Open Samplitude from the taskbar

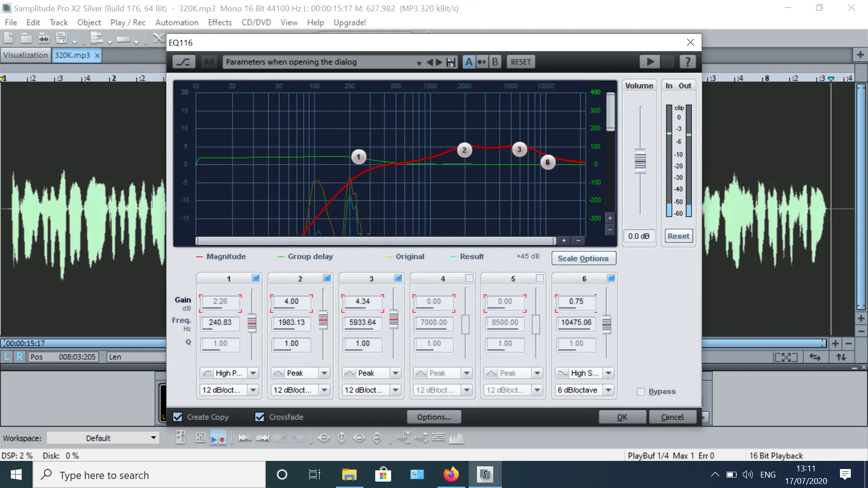(x=485, y=474)
